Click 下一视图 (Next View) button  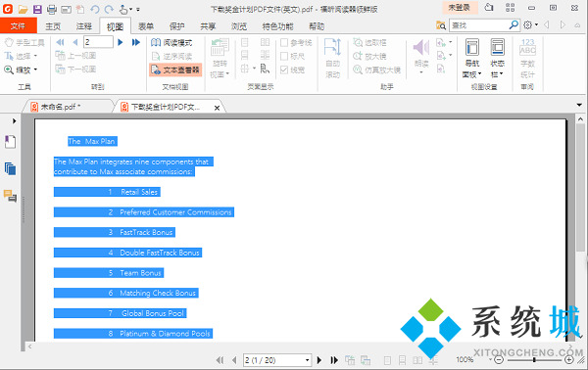tap(76, 69)
